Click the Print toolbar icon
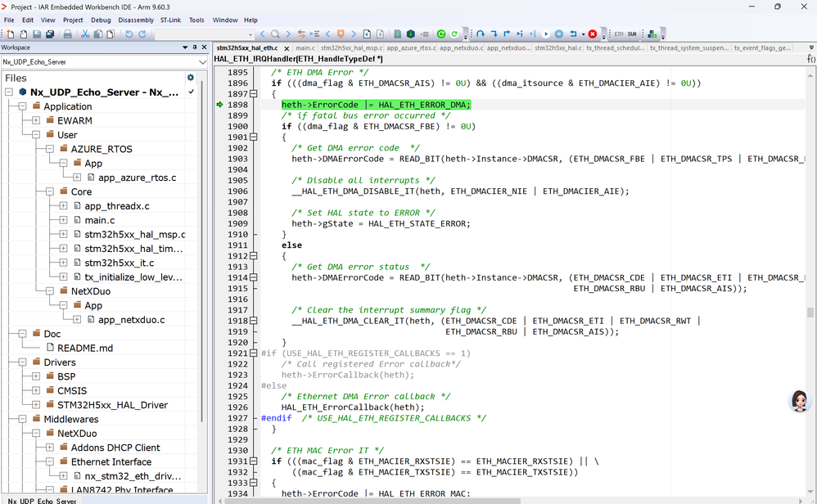Viewport: 817px width, 504px height. 68,34
